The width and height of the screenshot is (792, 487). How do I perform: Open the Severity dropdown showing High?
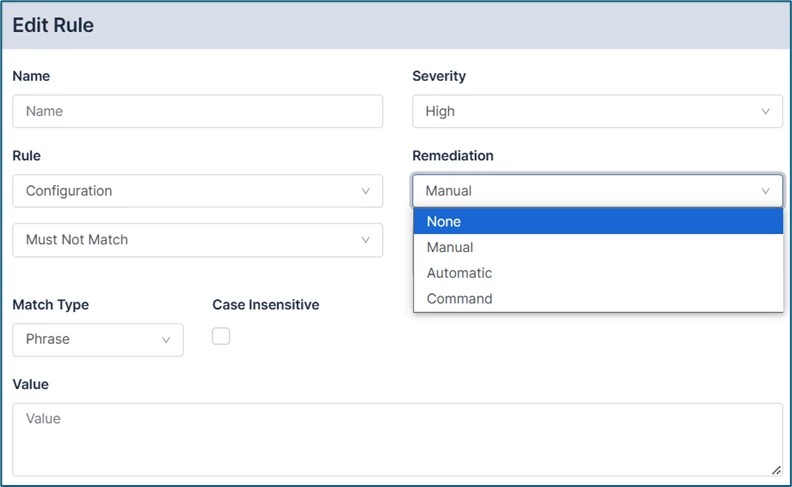pyautogui.click(x=598, y=111)
